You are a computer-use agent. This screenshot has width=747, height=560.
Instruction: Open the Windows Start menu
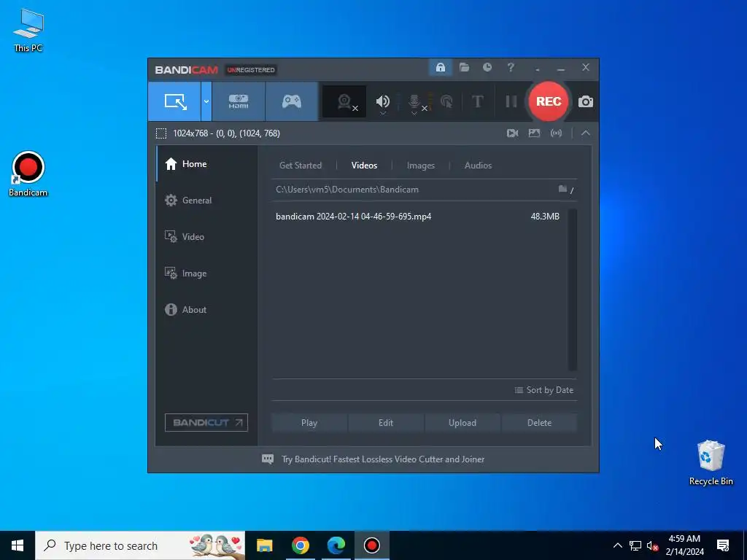[18, 545]
